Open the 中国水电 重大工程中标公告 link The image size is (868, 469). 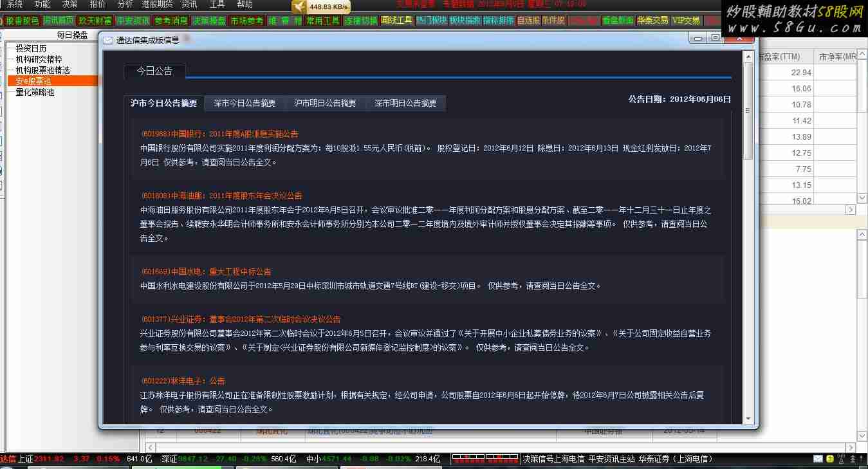206,271
